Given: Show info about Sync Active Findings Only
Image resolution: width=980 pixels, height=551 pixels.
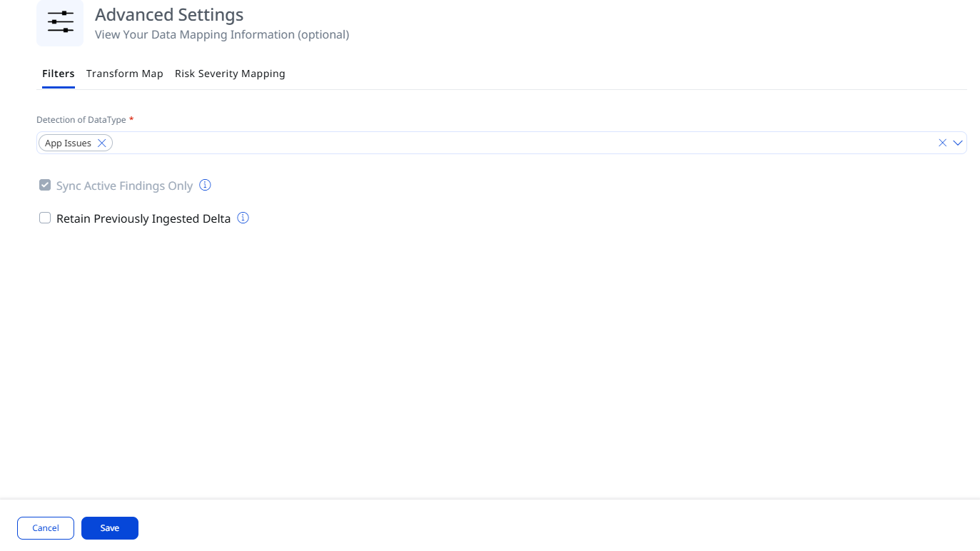Looking at the screenshot, I should 205,185.
